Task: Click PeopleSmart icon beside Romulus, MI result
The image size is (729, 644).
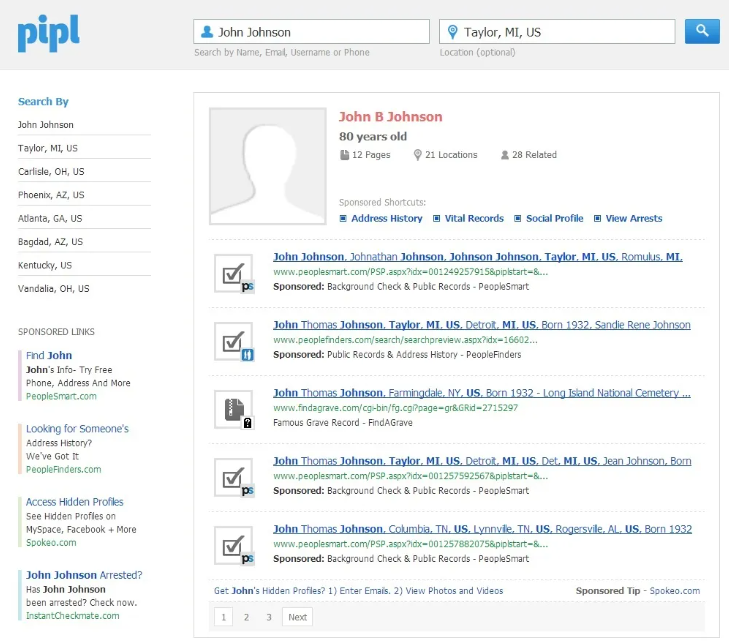Action: (x=234, y=273)
